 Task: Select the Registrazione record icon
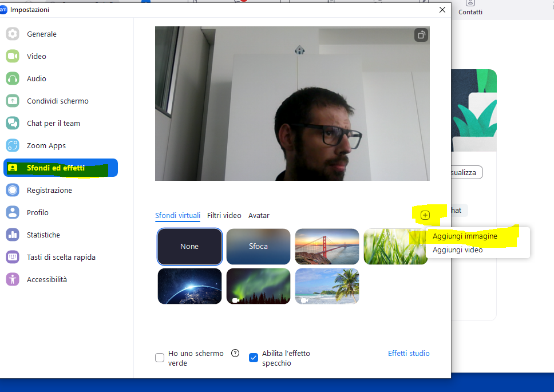point(13,190)
